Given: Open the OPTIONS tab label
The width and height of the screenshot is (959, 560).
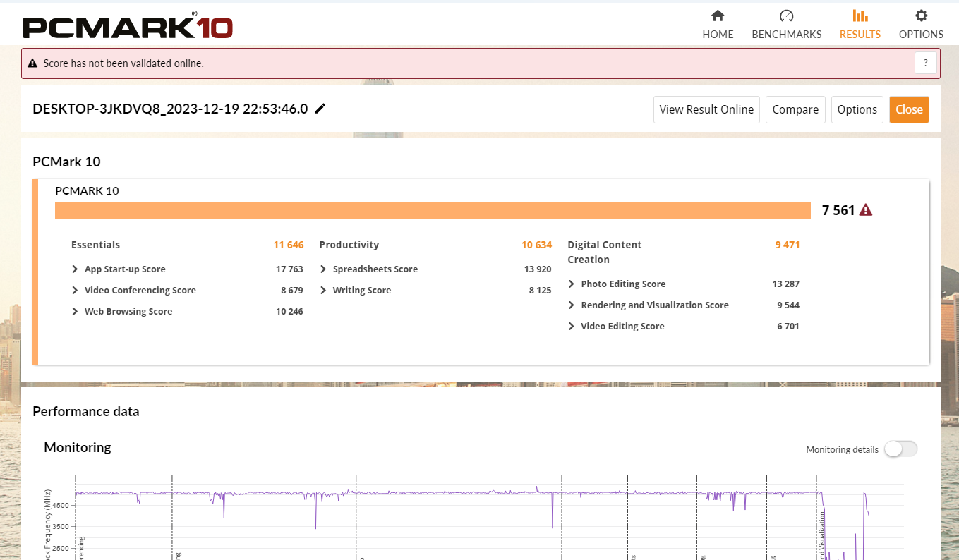Looking at the screenshot, I should (921, 35).
